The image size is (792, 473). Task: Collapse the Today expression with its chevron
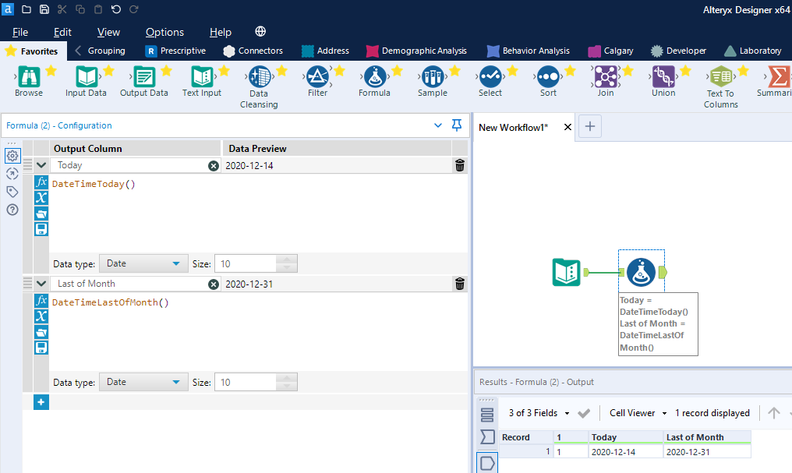(41, 165)
